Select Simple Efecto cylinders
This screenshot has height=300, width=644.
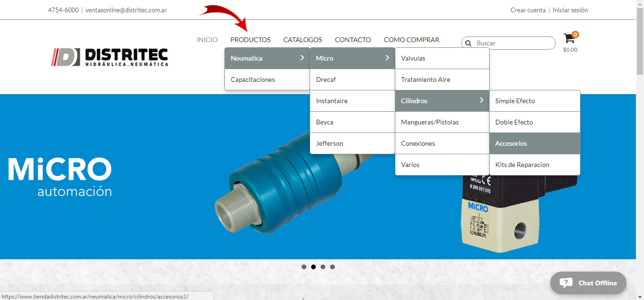point(535,101)
